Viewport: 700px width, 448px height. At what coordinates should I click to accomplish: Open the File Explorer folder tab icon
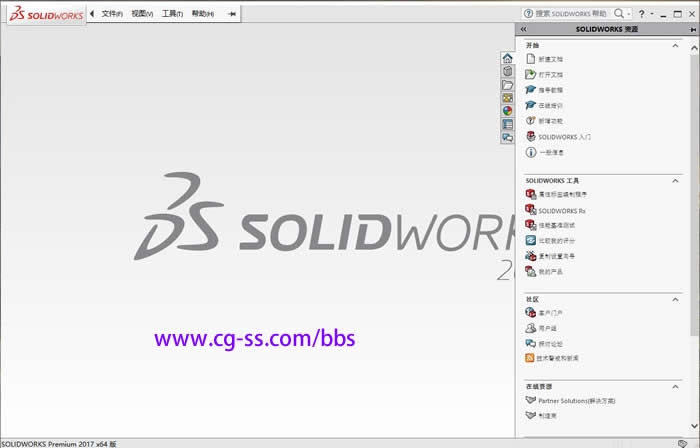507,85
